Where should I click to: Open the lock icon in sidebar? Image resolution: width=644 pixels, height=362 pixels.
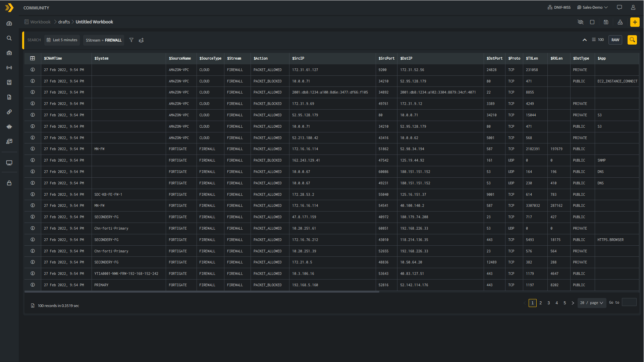coord(9,183)
